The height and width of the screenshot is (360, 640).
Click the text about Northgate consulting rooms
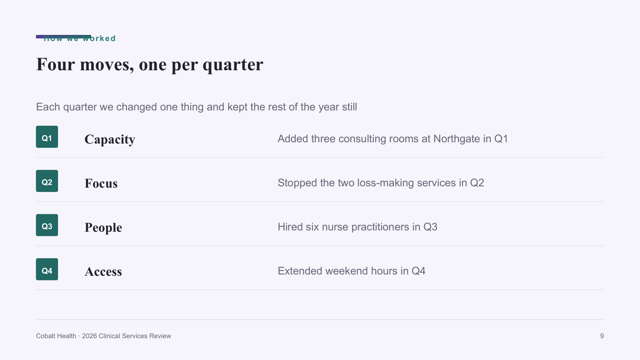coord(393,139)
